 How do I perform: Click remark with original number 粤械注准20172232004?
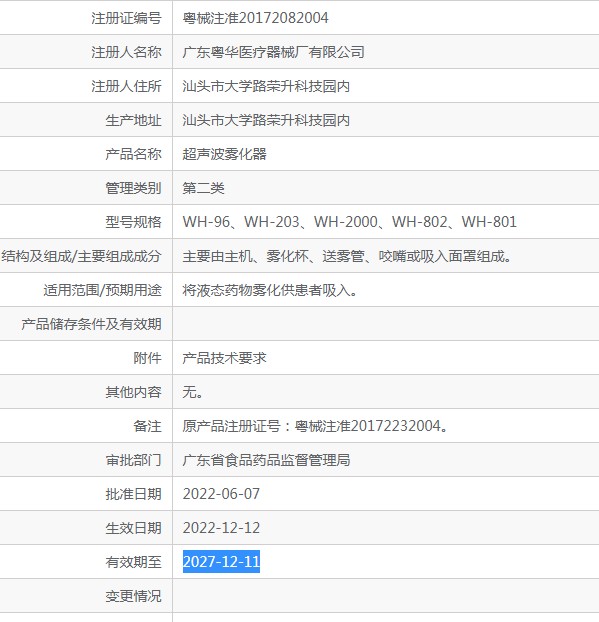click(315, 426)
